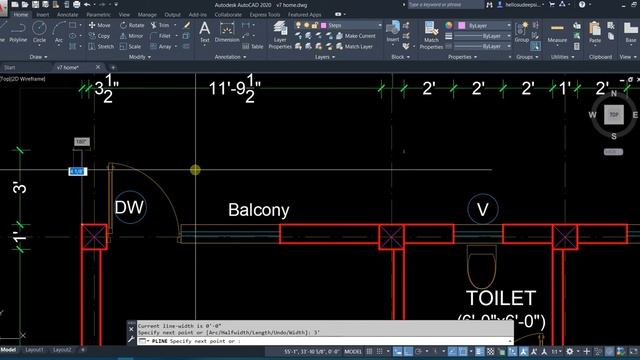Insert a Table
This screenshot has height=360, width=640.
click(253, 47)
